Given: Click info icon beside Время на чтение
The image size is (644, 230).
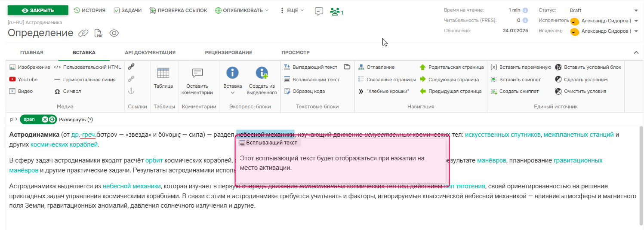Looking at the screenshot, I should coord(525,10).
